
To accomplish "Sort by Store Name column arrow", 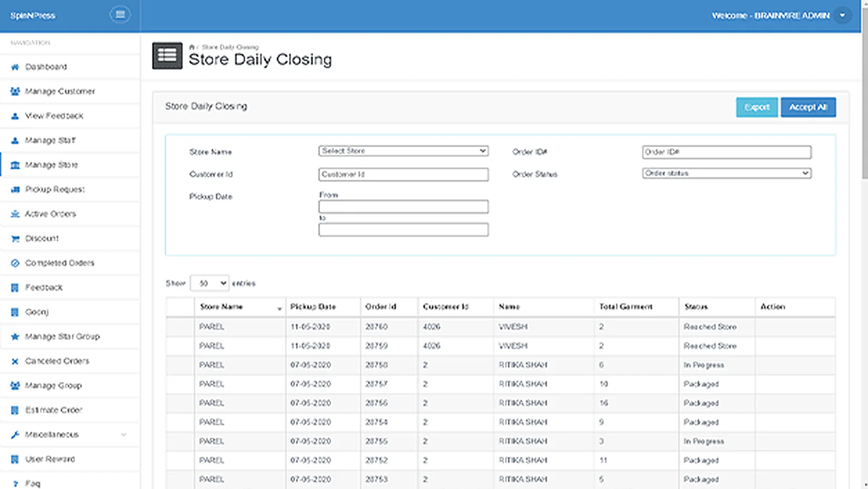I will coord(279,308).
